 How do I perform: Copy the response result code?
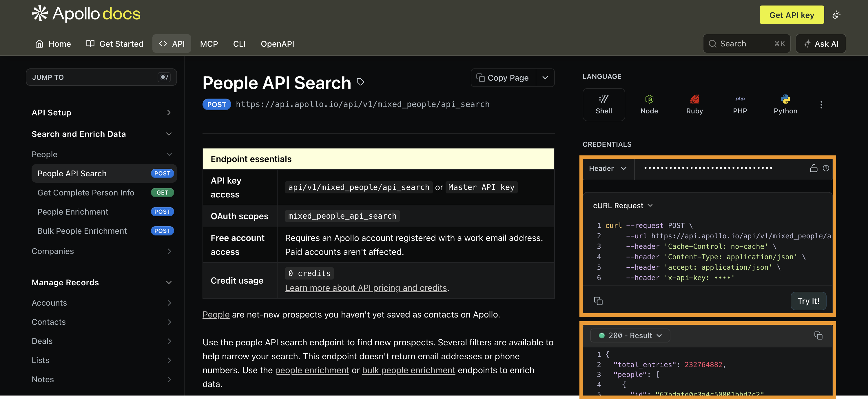[x=818, y=335]
